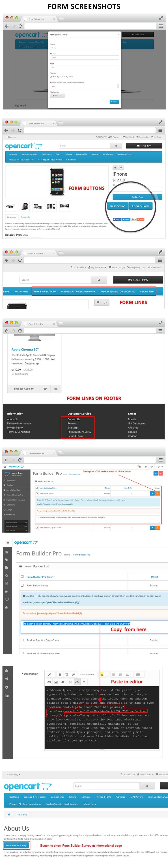This screenshot has width=168, height=868.
Task: Click the insert link icon in editor
Action: click(x=49, y=682)
